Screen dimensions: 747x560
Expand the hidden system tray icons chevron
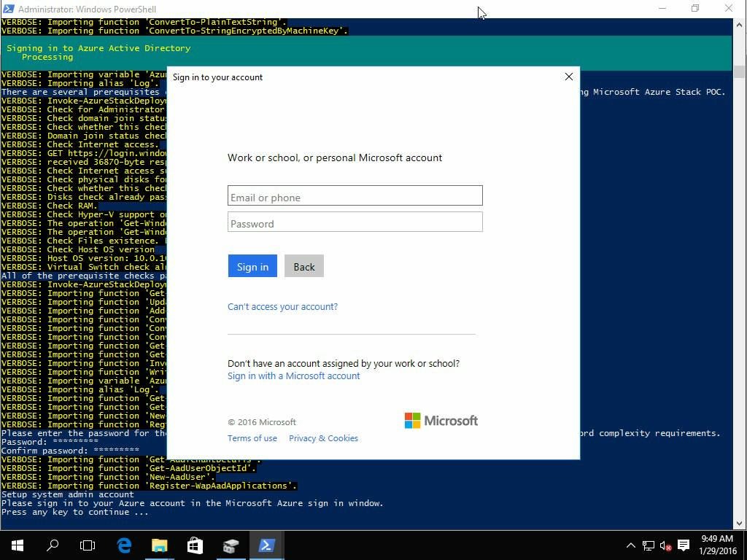(630, 545)
